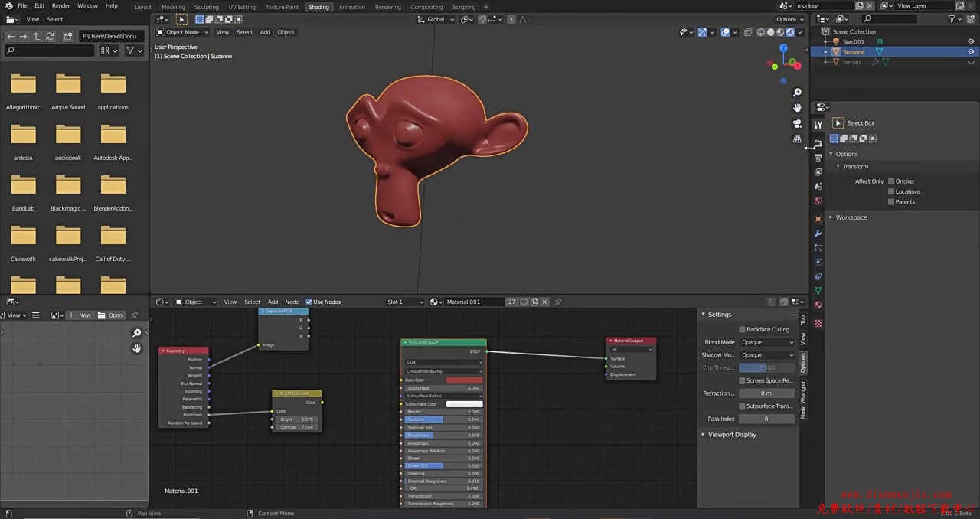The height and width of the screenshot is (519, 980).
Task: Toggle camera view icon in the viewport
Action: coord(797,124)
